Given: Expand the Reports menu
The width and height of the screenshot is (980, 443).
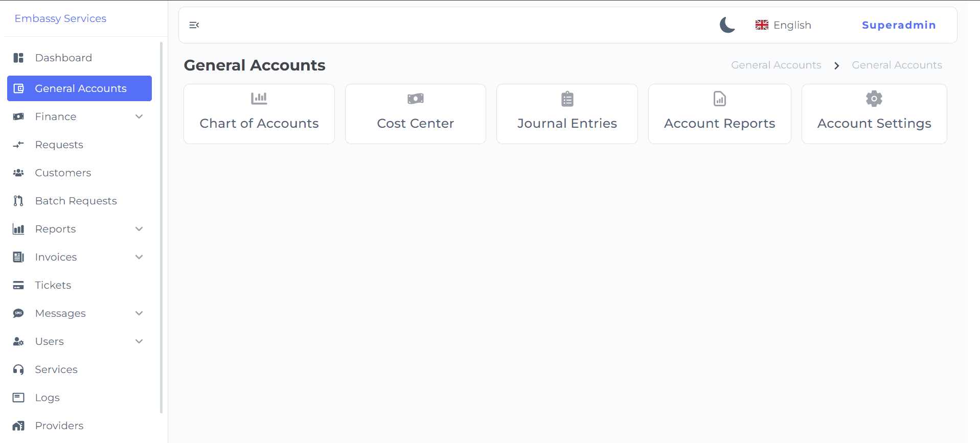Looking at the screenshot, I should [55, 228].
